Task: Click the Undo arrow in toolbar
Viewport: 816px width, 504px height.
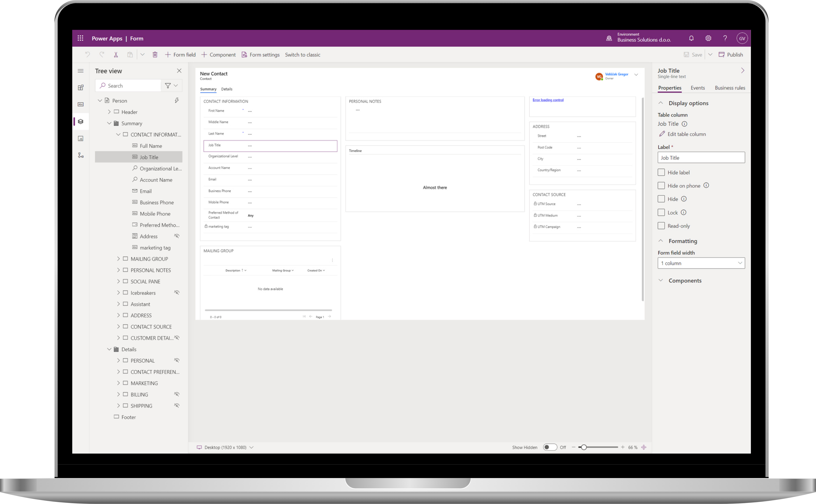Action: 87,54
